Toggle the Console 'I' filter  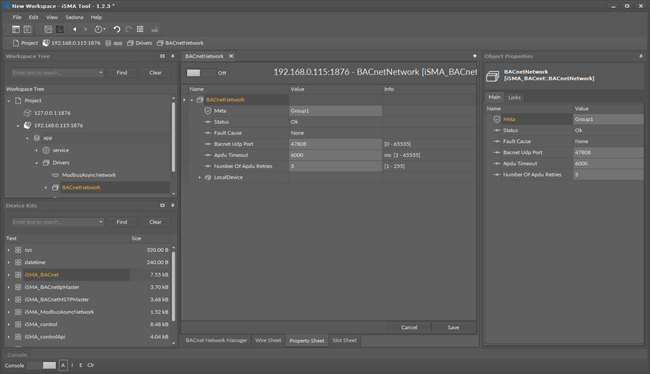72,365
